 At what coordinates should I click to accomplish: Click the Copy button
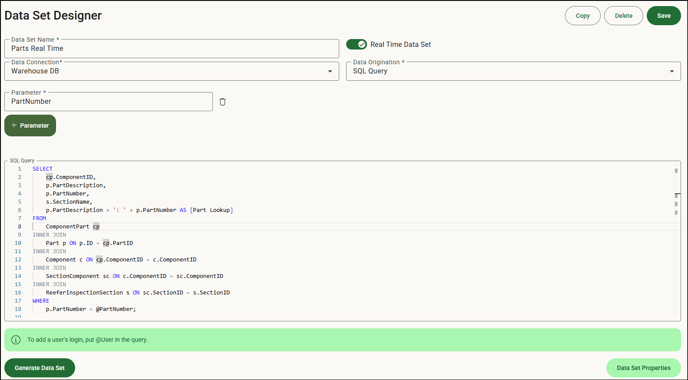(583, 16)
